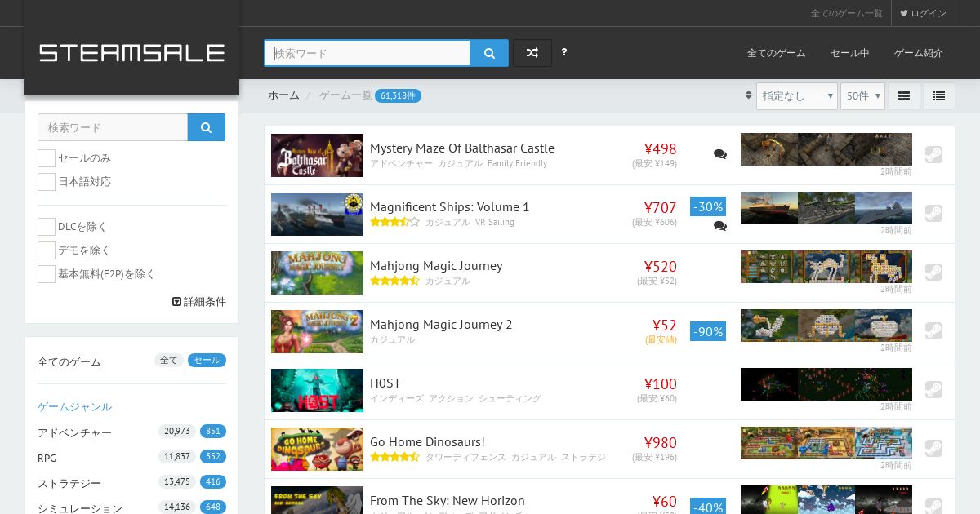This screenshot has height=514, width=980.
Task: Switch to the compact list view icon
Action: point(939,96)
